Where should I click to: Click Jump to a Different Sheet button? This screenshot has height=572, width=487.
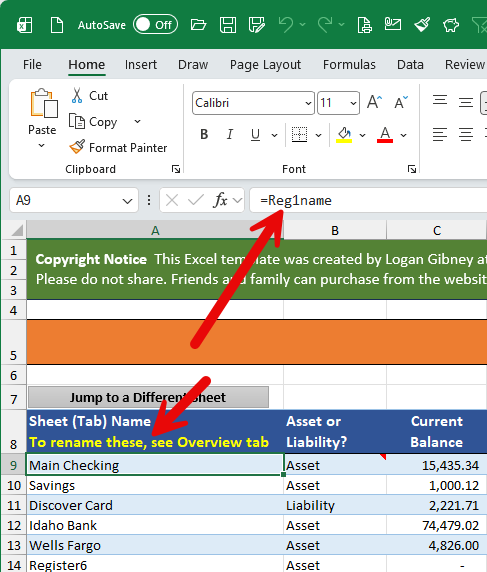(x=148, y=397)
